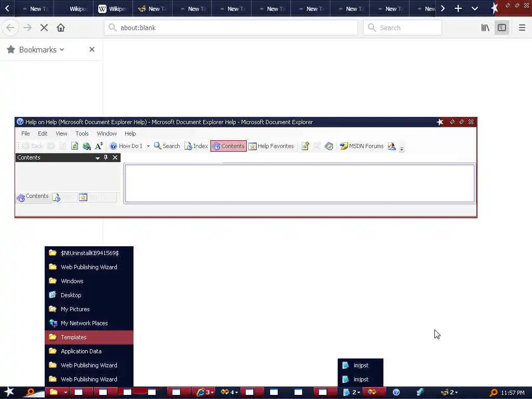
Task: Click the Refresh page toolbar icon
Action: click(74, 146)
